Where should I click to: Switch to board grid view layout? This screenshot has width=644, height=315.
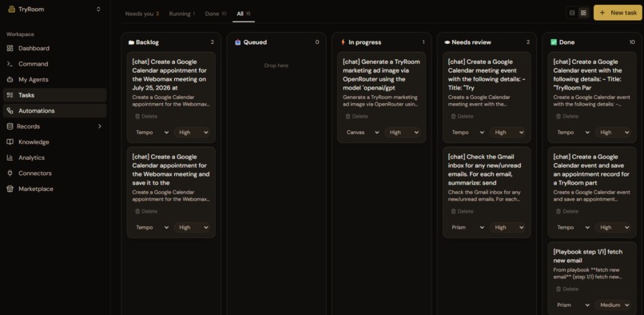pos(583,13)
